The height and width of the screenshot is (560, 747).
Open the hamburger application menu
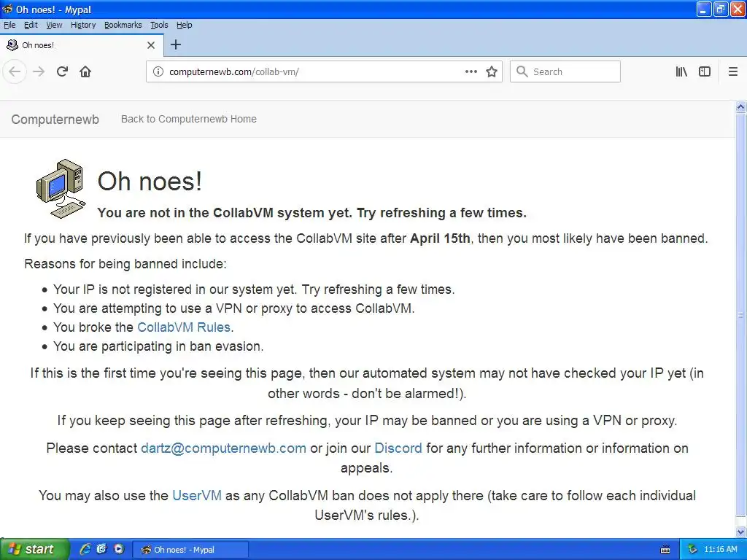(732, 72)
